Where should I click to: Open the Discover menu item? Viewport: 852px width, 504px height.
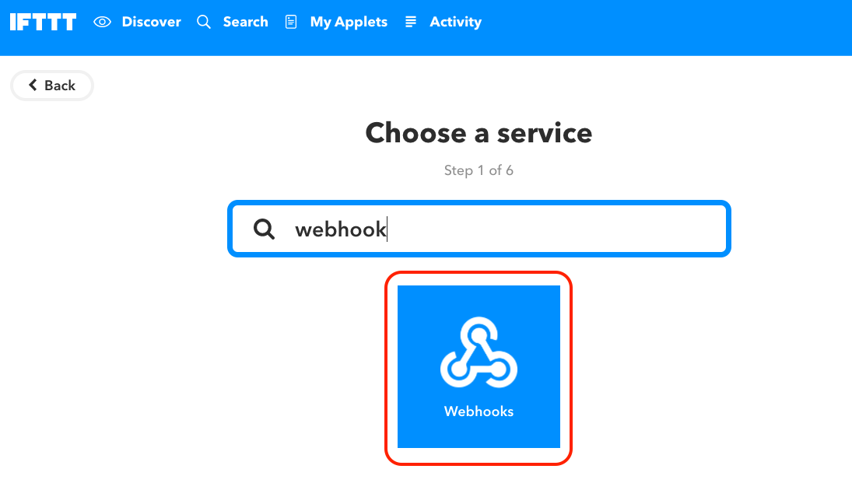(x=151, y=22)
